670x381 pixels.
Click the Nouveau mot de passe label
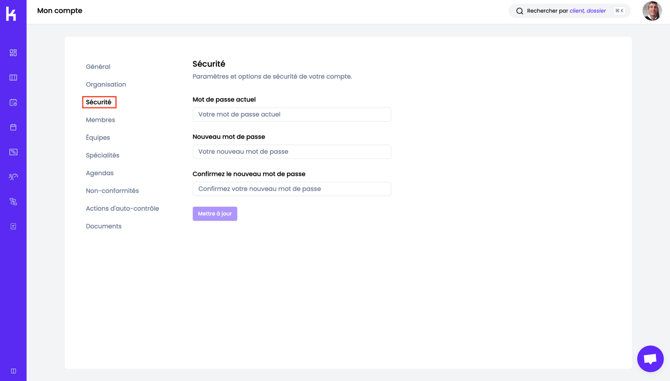[229, 137]
